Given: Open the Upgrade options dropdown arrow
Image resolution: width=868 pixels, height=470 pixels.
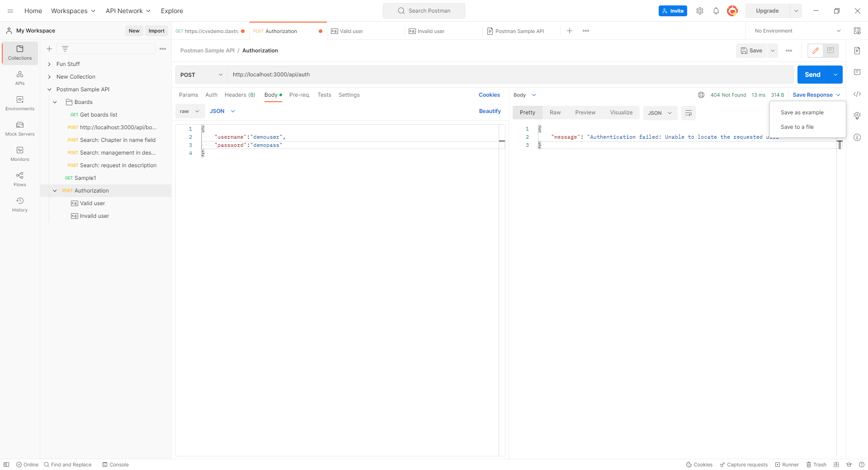Looking at the screenshot, I should [796, 11].
